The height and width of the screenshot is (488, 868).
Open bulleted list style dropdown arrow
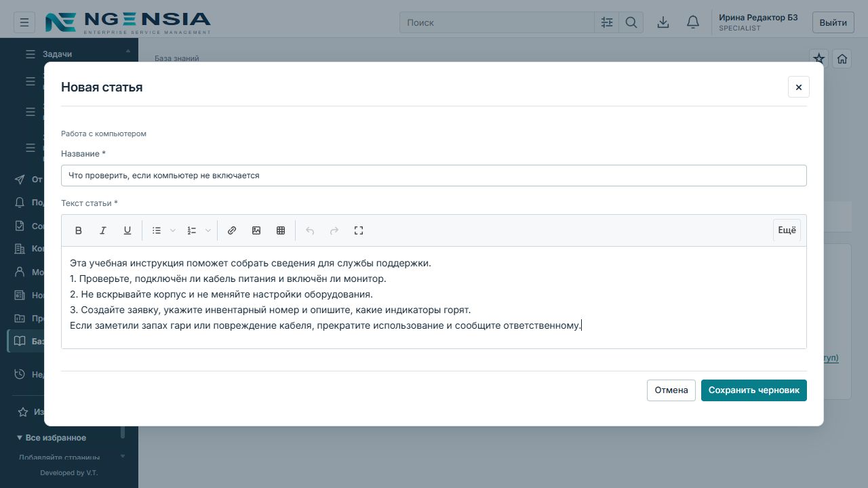click(173, 230)
